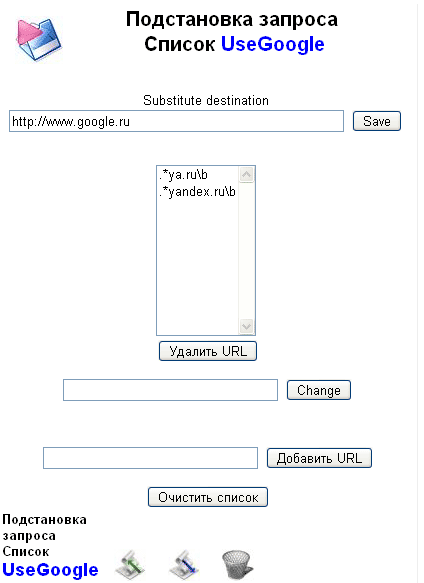424x583 pixels.
Task: Click the Очистить список button
Action: click(208, 497)
